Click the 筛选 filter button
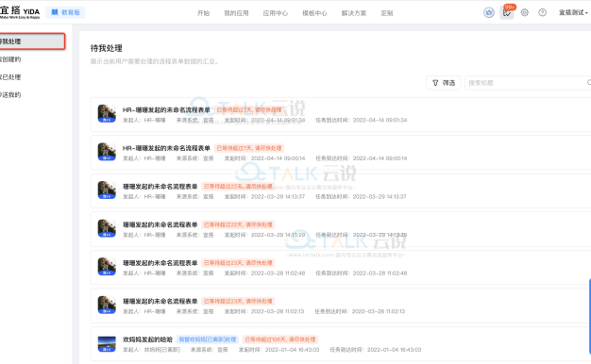591x364 pixels. click(444, 83)
